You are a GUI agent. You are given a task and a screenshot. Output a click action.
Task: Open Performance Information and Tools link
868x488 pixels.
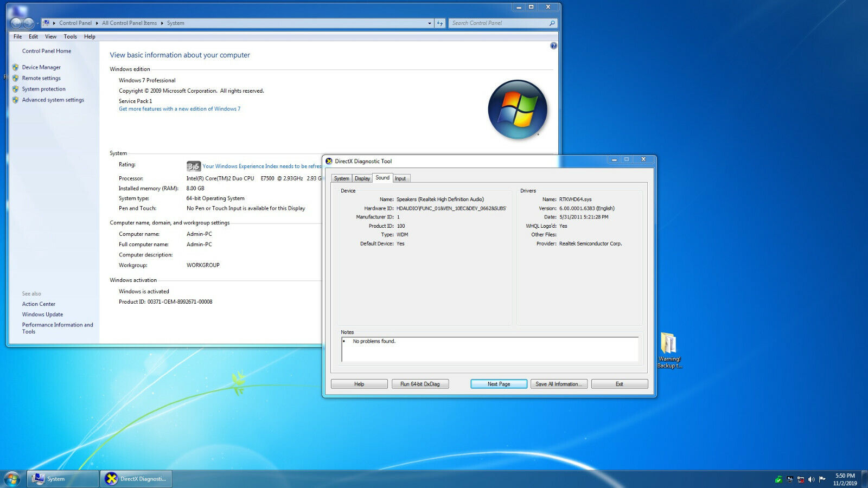tap(58, 328)
